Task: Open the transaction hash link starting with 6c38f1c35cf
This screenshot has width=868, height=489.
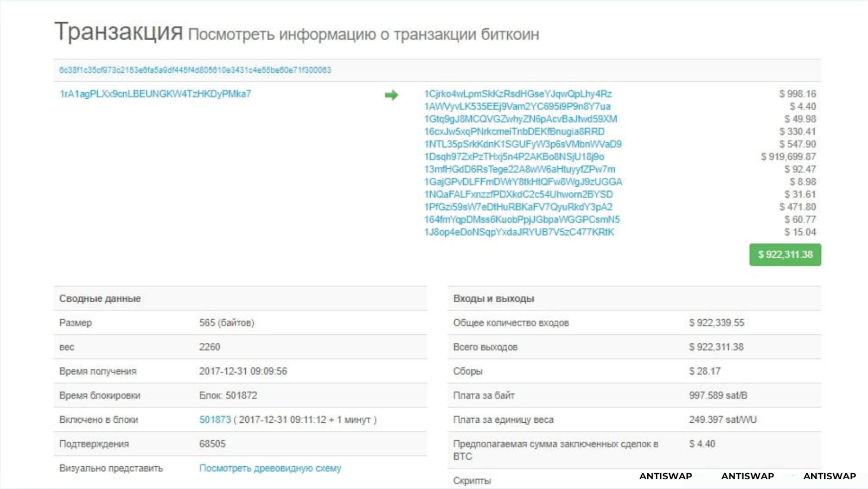Action: tap(195, 70)
